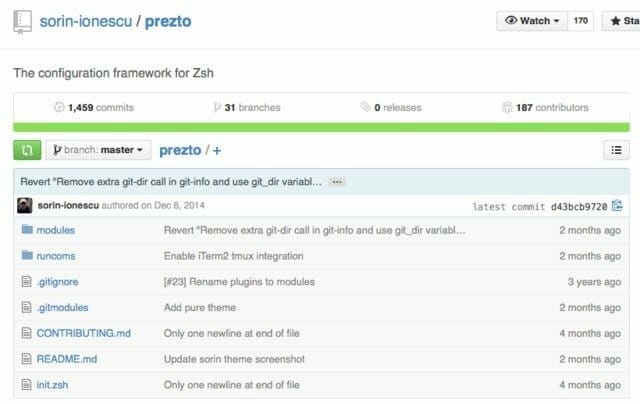Click the repository book icon

click(22, 22)
